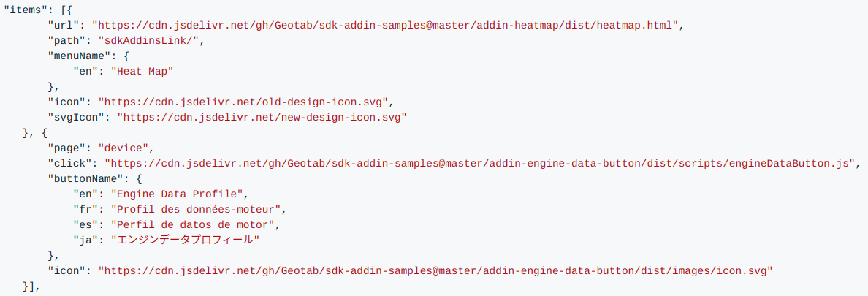Click the new-design-icon.svg URL

tap(262, 117)
